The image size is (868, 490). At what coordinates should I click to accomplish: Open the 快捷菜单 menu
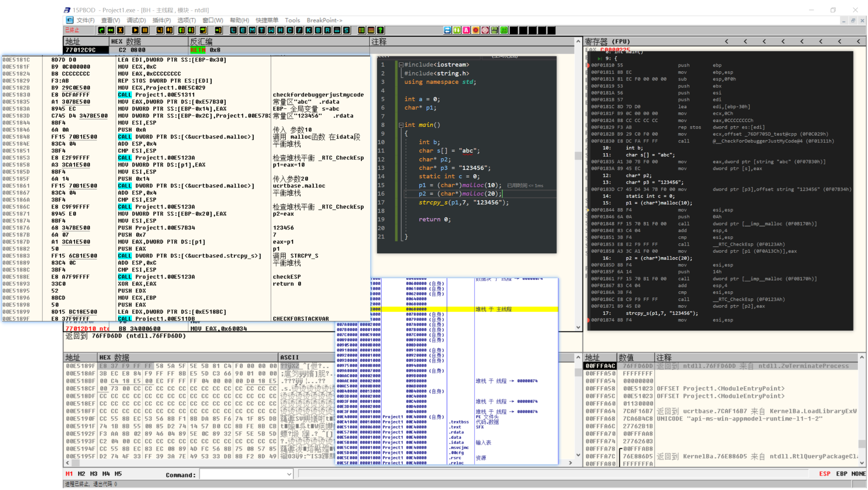pos(267,20)
